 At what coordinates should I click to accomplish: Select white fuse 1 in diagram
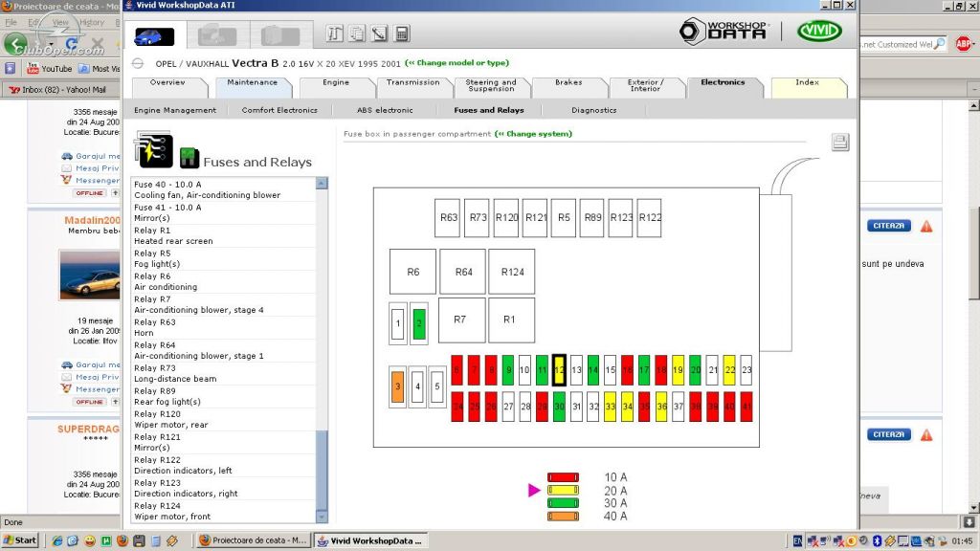pyautogui.click(x=398, y=323)
